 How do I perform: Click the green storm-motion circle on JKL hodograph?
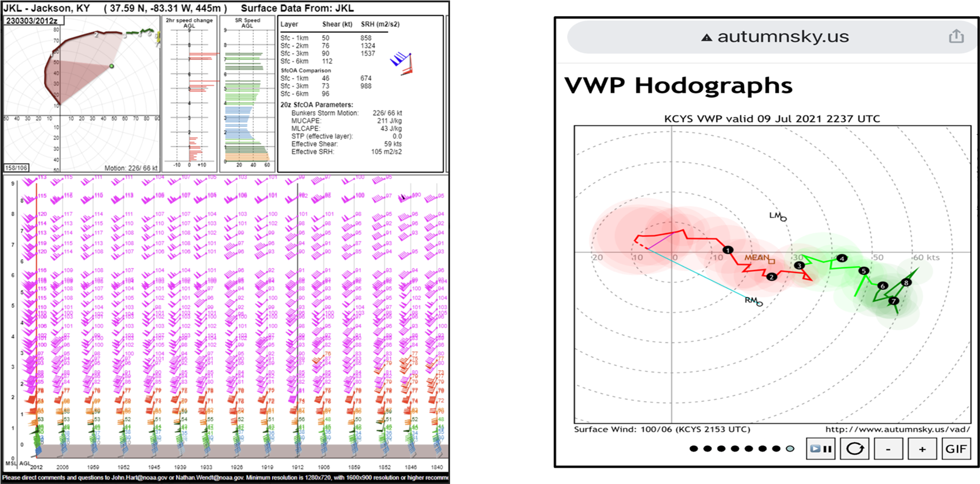pos(112,66)
